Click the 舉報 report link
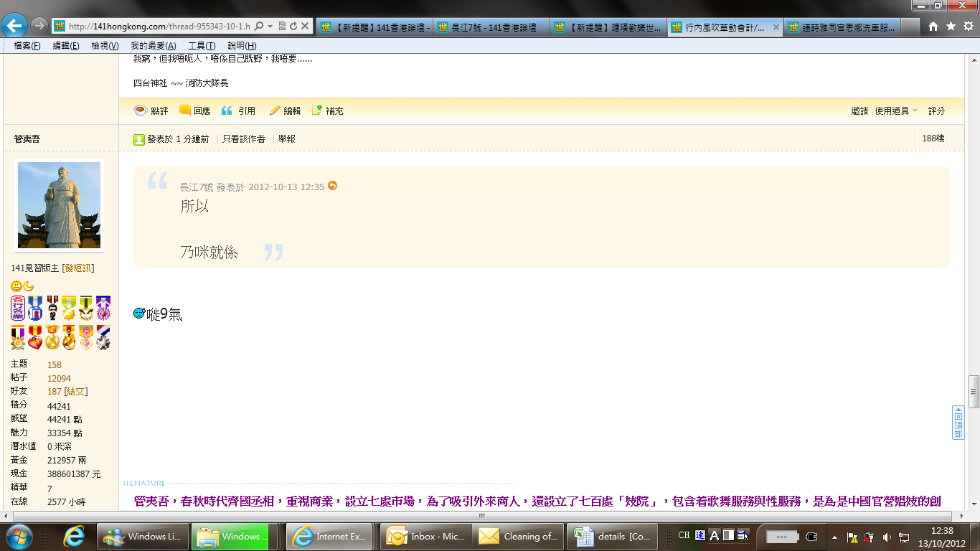The width and height of the screenshot is (980, 551). (x=287, y=138)
